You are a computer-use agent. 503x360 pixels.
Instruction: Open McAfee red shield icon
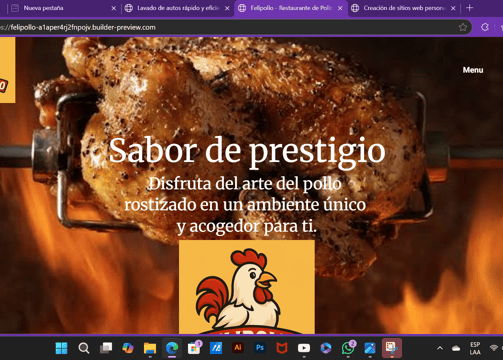(x=282, y=348)
